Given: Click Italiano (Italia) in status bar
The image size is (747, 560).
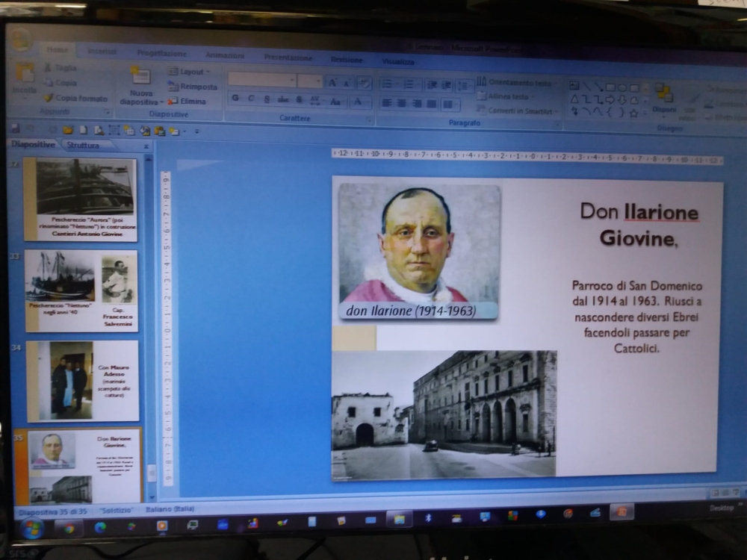Looking at the screenshot, I should [x=170, y=508].
